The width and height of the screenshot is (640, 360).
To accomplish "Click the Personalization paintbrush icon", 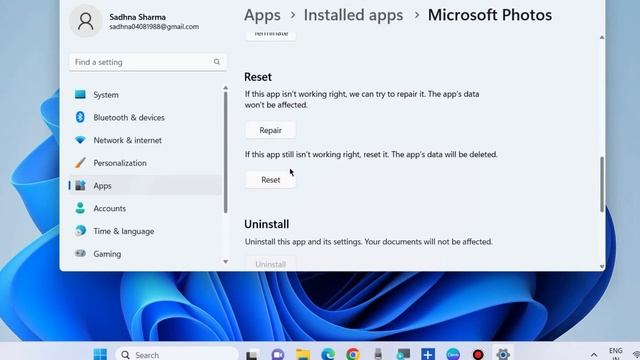I will (80, 163).
